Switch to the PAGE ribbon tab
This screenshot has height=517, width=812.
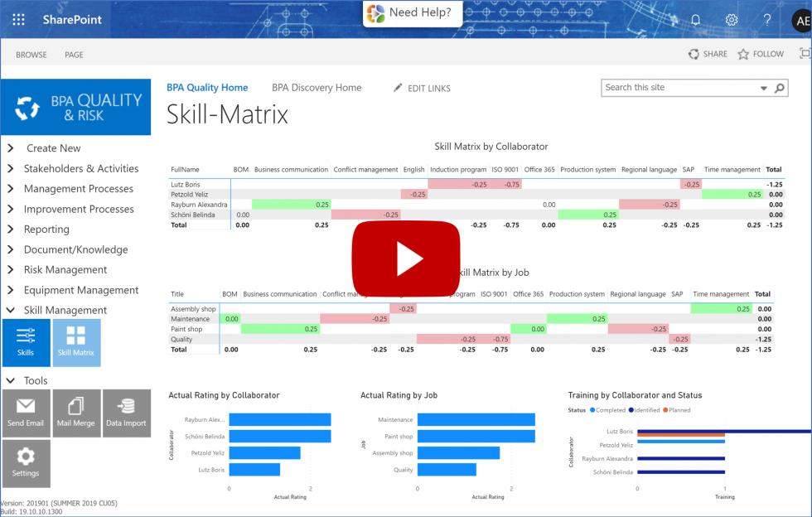[73, 54]
